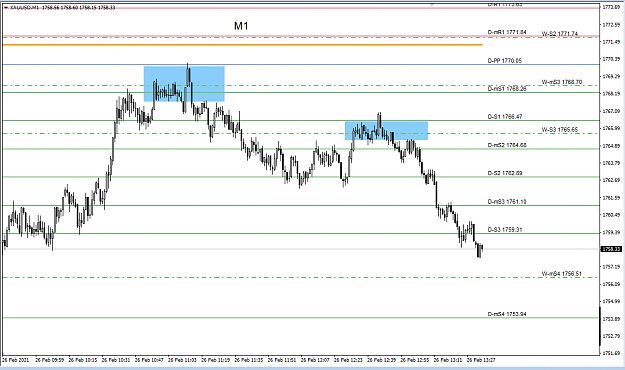Click time axis label 26 Feb 12:39
Viewport: 625px width, 370px height.
[x=381, y=360]
